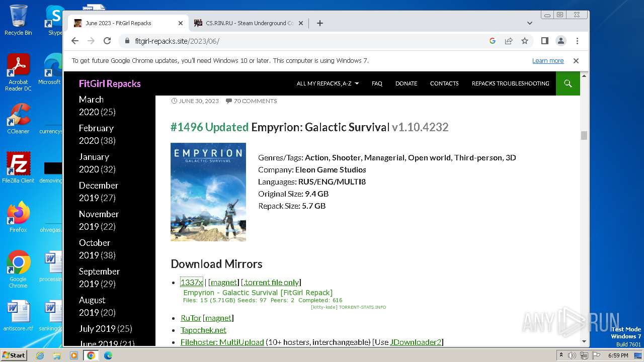Screen dimensions: 644x362
Task: Open Firefox desktop shortcut
Action: coord(18,217)
